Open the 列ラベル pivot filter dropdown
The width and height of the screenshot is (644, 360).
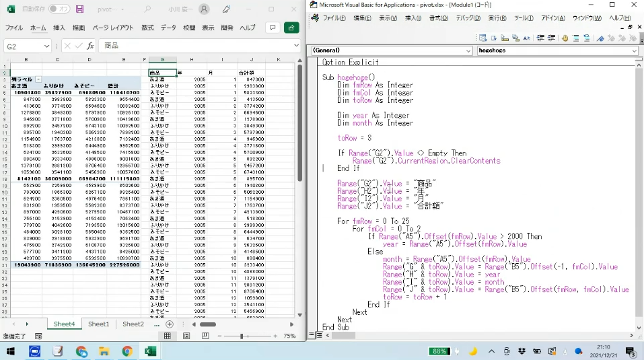(38, 79)
